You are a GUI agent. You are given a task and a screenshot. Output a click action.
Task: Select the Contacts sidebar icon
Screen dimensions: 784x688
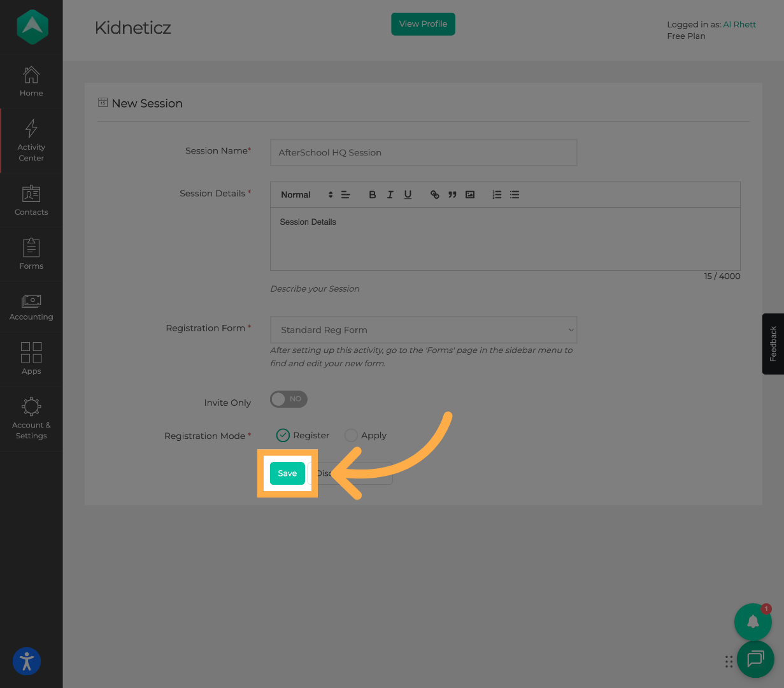click(31, 201)
